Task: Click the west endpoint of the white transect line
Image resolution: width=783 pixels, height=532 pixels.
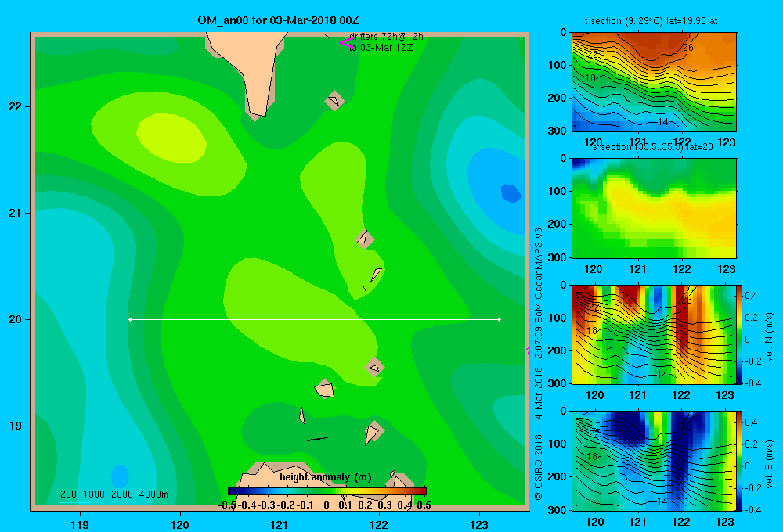Action: (x=130, y=319)
